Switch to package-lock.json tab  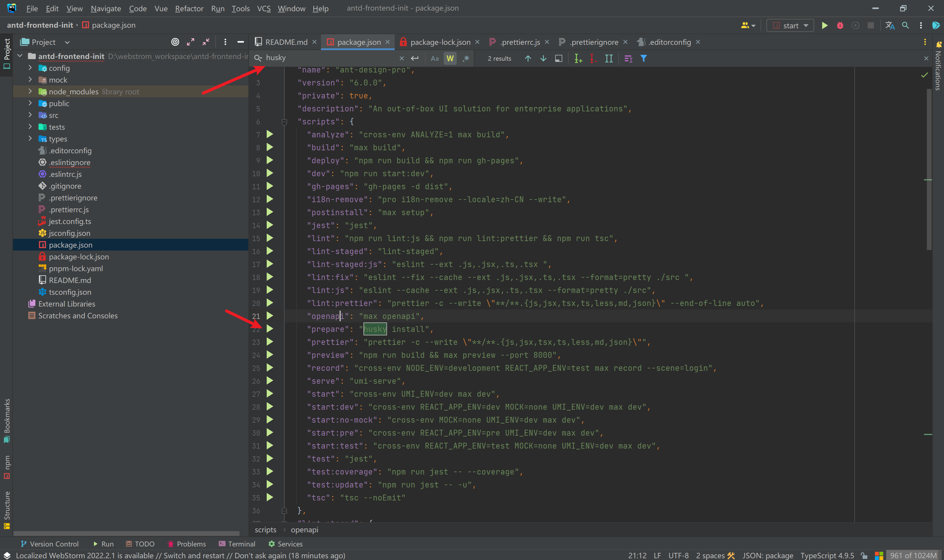440,42
